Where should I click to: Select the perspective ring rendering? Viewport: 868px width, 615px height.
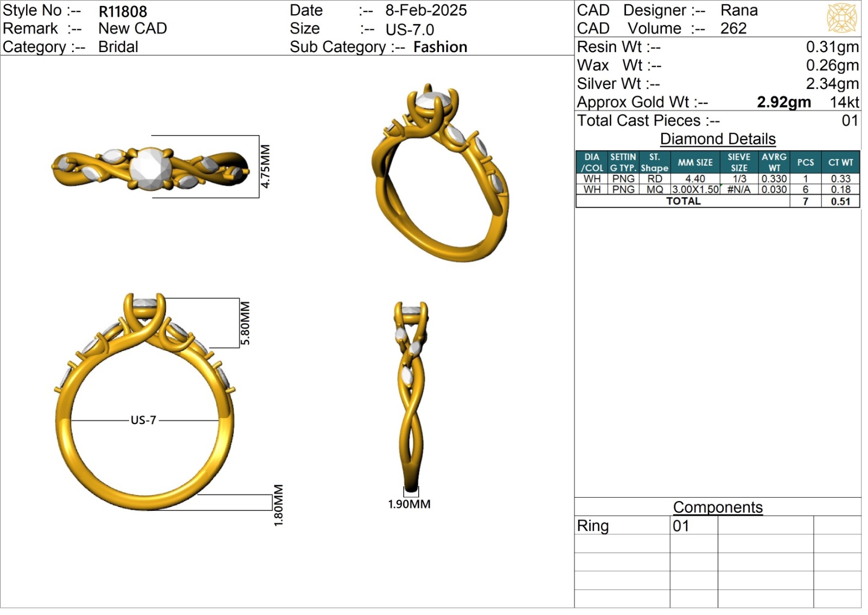click(440, 174)
